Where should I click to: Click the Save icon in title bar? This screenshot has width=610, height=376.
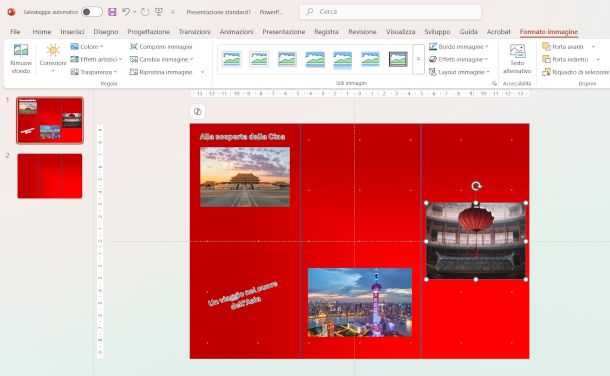click(x=112, y=12)
